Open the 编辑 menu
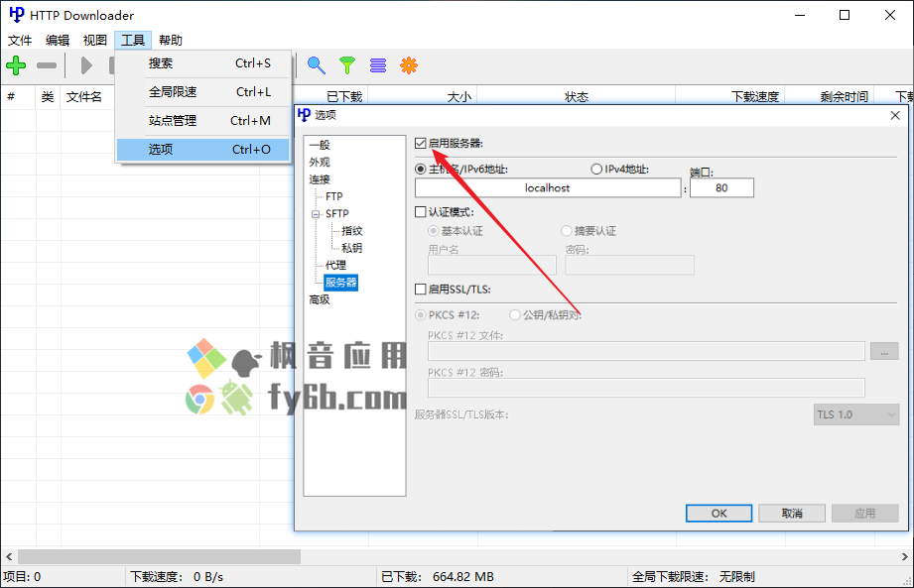 tap(58, 41)
